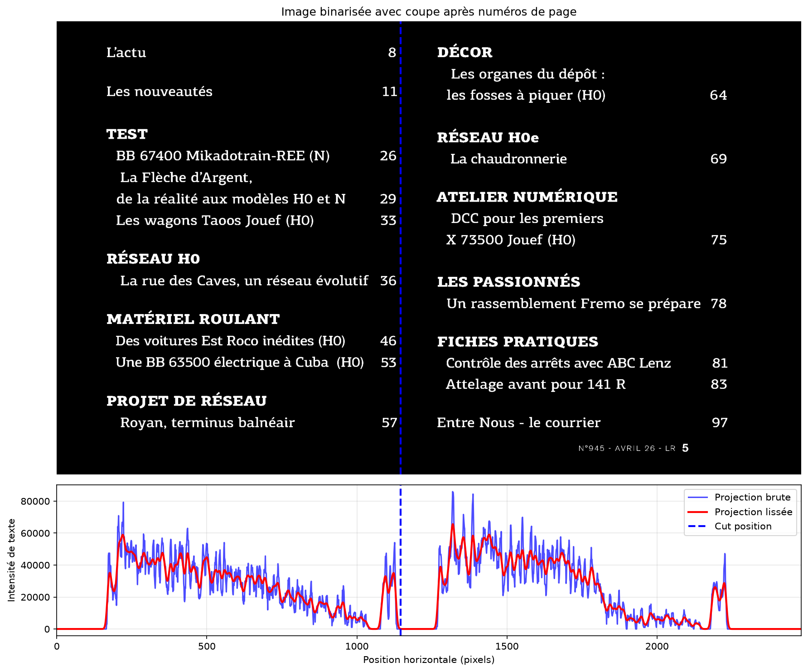Click page number 97
This screenshot has width=808, height=672.
coord(720,423)
